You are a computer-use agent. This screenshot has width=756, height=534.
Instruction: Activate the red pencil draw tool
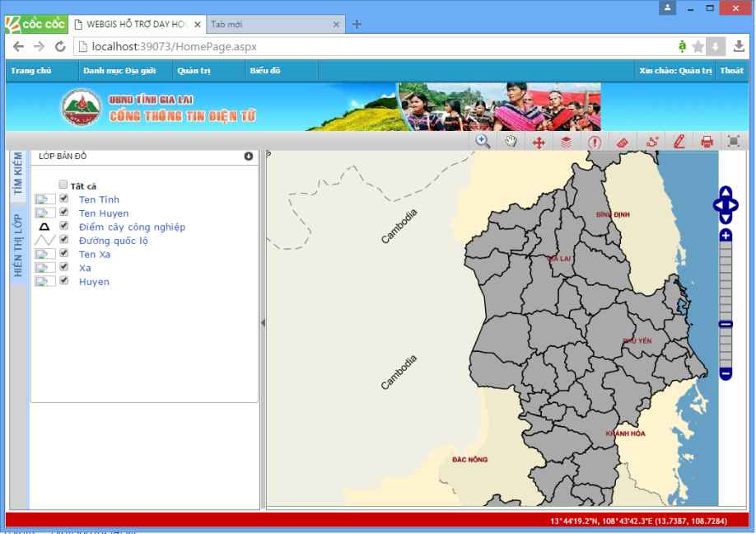(x=679, y=142)
